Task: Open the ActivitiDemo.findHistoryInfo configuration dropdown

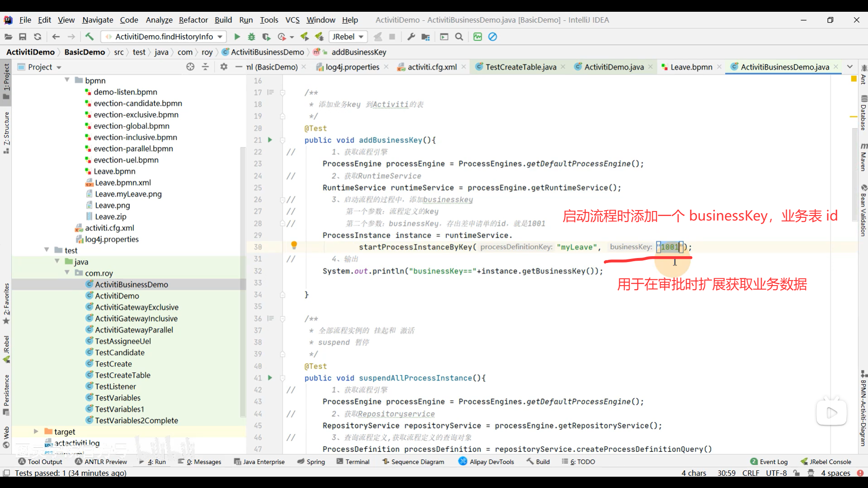Action: coord(219,37)
